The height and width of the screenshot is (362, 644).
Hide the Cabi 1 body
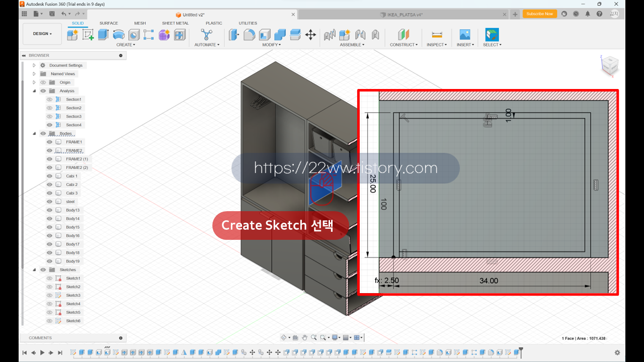click(49, 176)
